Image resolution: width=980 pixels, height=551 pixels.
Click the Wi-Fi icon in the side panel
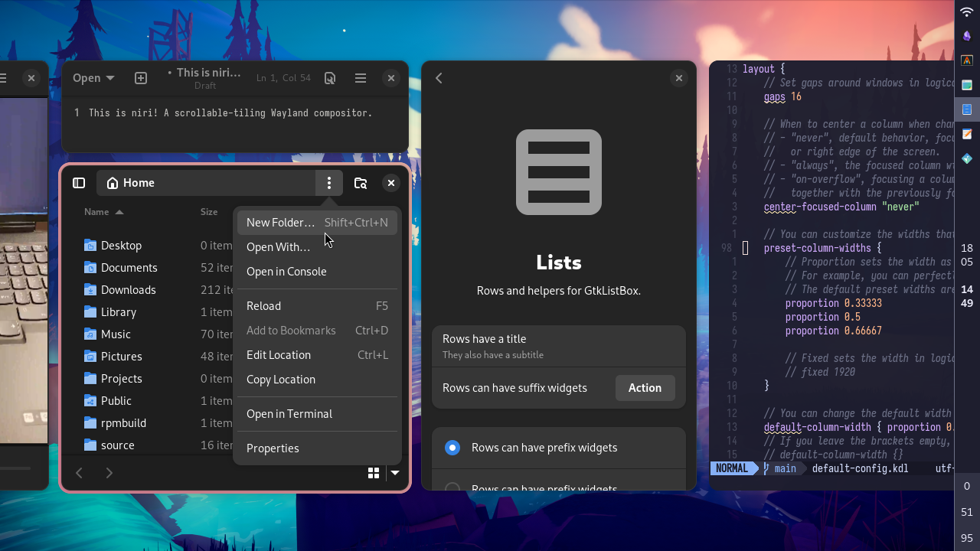pyautogui.click(x=967, y=11)
